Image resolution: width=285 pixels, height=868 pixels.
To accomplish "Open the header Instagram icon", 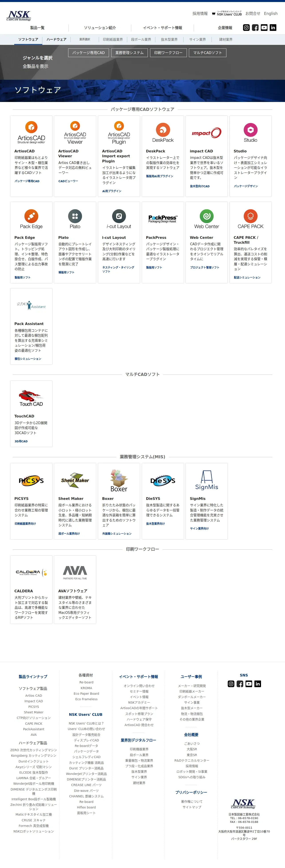I will pyautogui.click(x=246, y=28).
